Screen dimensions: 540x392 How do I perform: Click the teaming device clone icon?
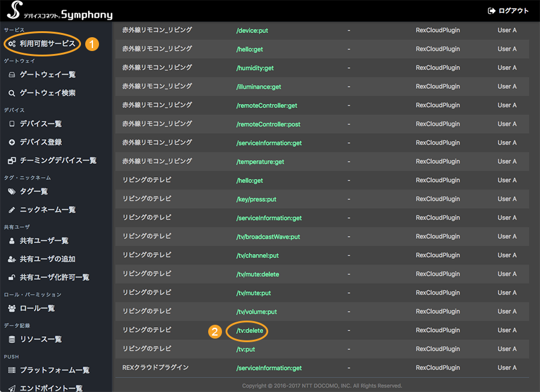point(12,160)
